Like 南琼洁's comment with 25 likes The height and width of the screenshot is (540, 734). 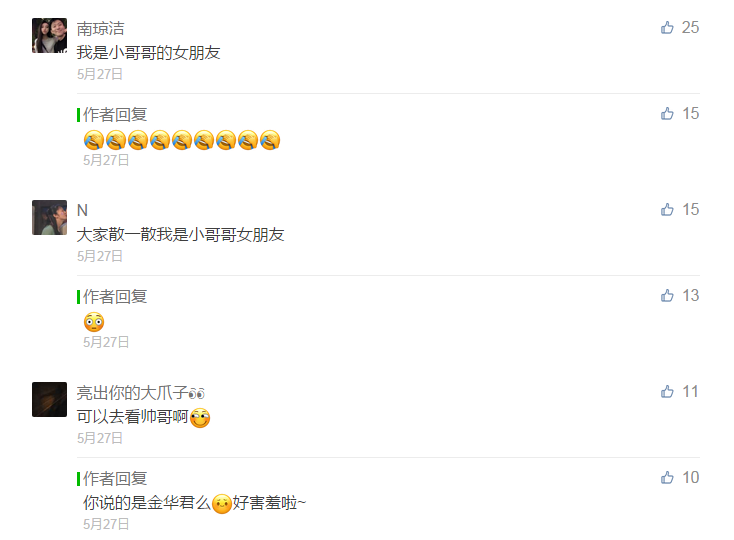(x=667, y=28)
